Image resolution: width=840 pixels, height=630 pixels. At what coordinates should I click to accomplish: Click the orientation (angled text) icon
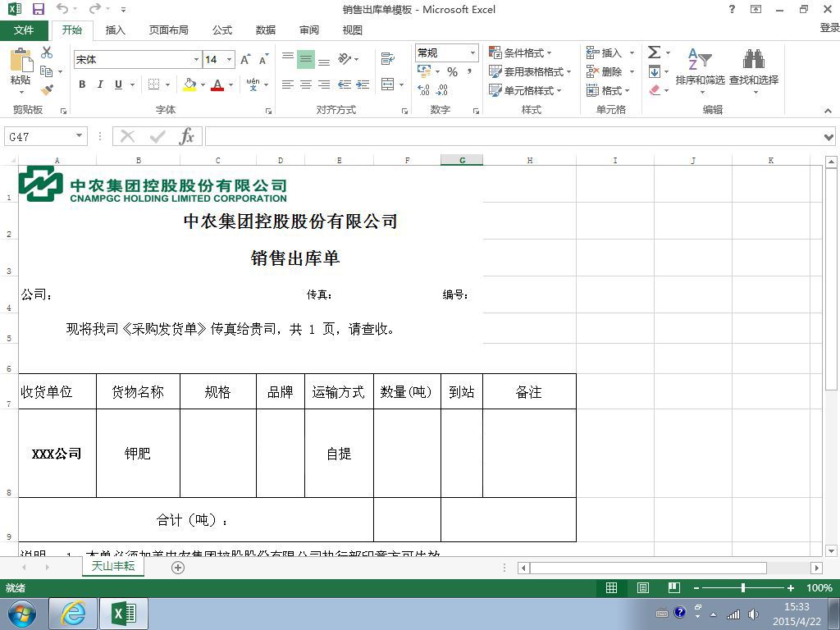tap(345, 58)
